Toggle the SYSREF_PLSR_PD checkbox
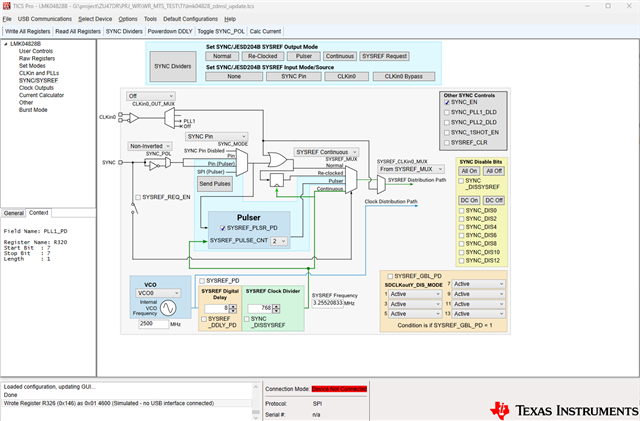Image resolution: width=640 pixels, height=421 pixels. [223, 228]
